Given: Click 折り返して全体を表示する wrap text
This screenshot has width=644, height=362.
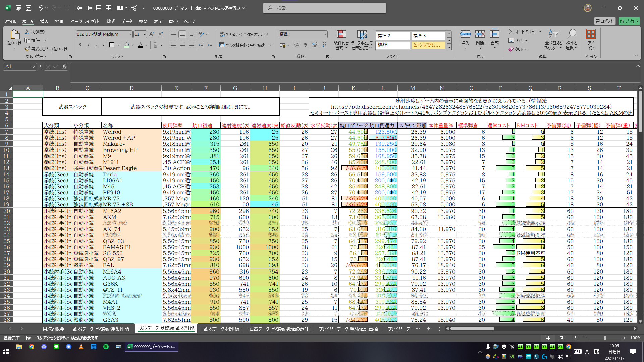Looking at the screenshot, I should (244, 34).
